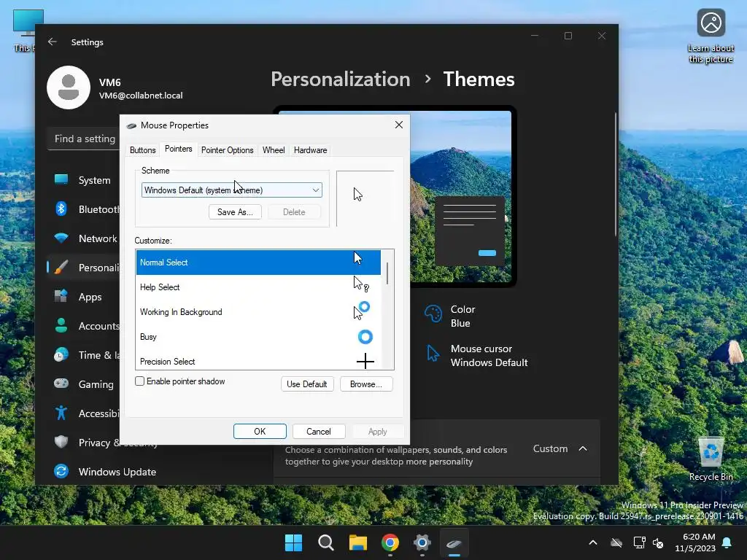Click the Delete scheme button
Viewport: 747px width, 560px height.
pos(294,212)
